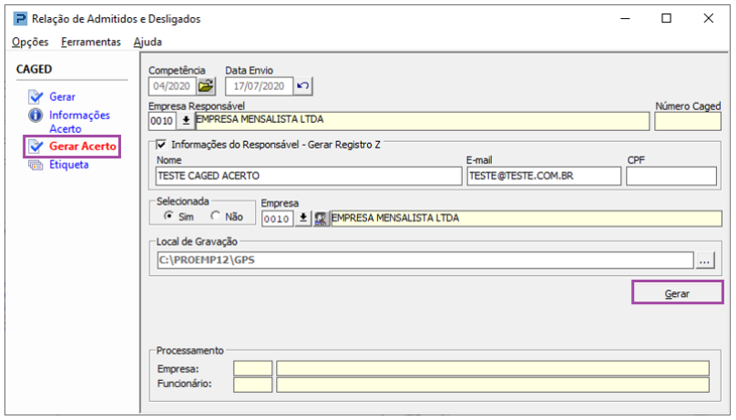Browse Local de Gravação with ellipsis button
Screen dimensions: 736x420
click(x=705, y=260)
